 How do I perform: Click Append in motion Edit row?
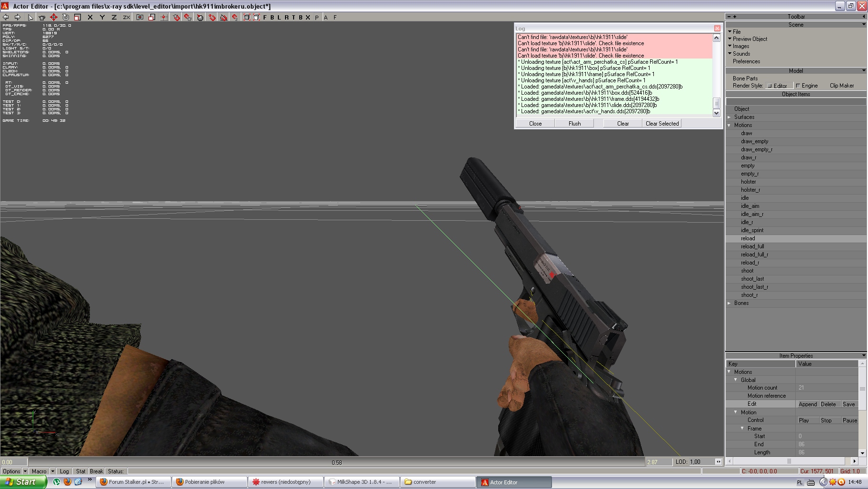point(808,404)
